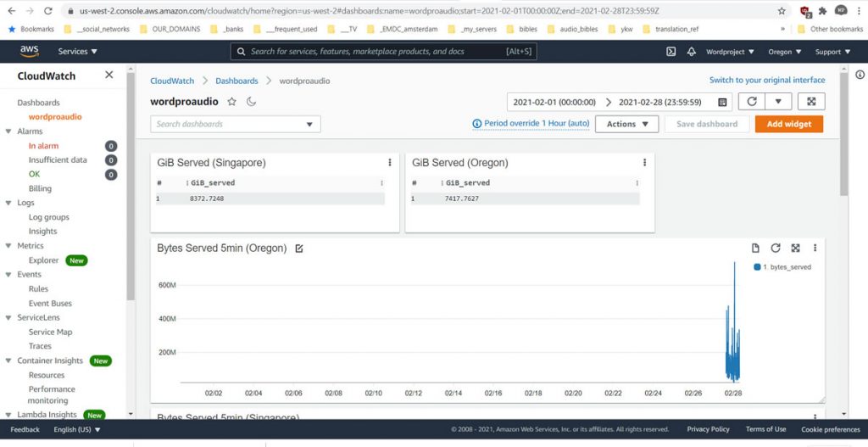Click the Add widget button
The image size is (868, 447).
click(x=788, y=124)
